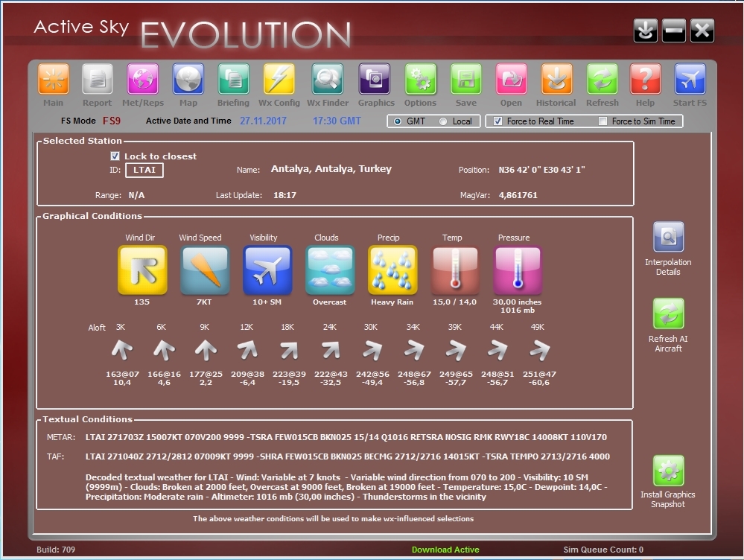The image size is (744, 560).
Task: Click the FS Mode value FS9
Action: (112, 121)
